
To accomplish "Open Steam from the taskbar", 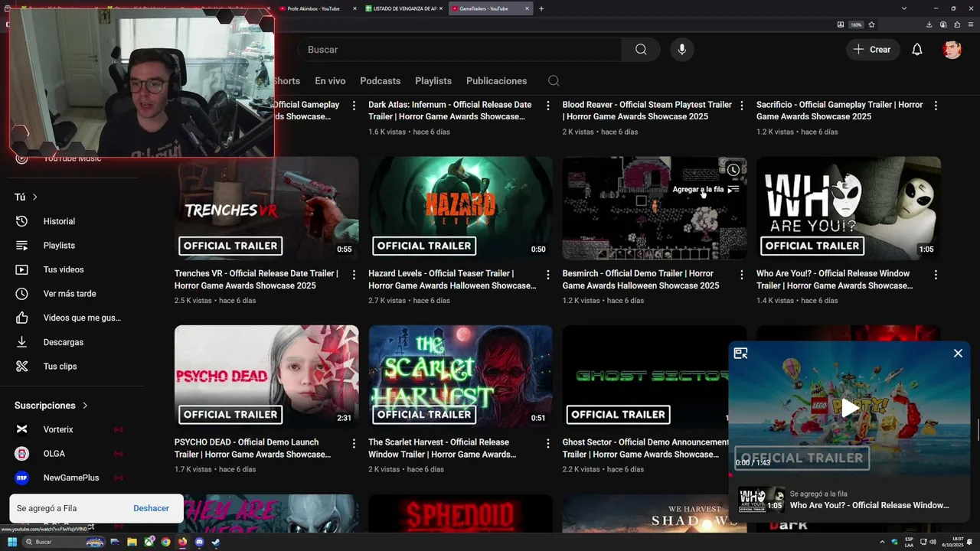I will 216,542.
